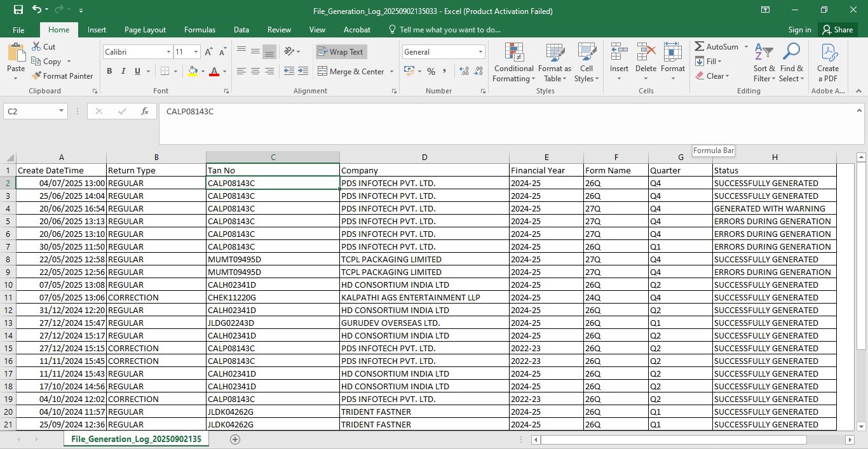
Task: Toggle Wrap Text on the selected cell
Action: pyautogui.click(x=341, y=52)
